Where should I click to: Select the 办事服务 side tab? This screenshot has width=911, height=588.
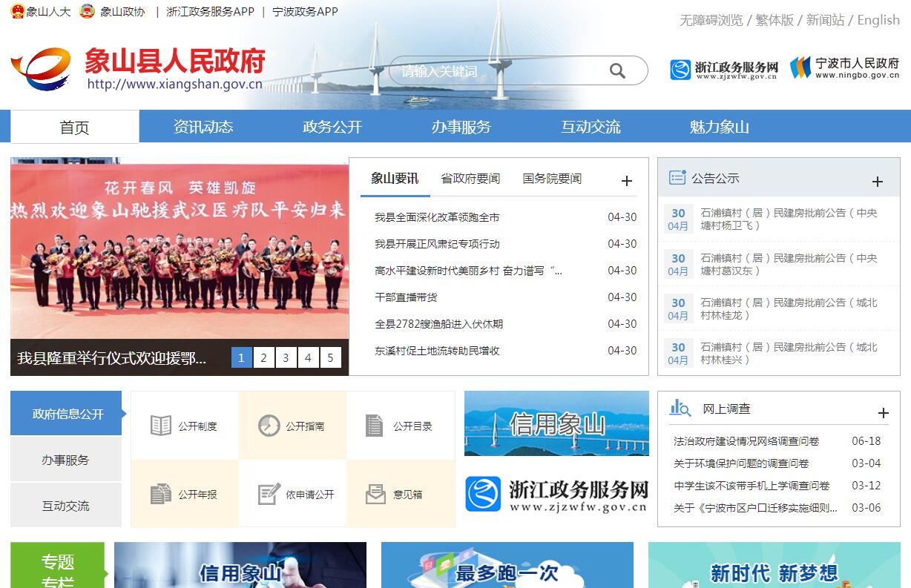66,460
